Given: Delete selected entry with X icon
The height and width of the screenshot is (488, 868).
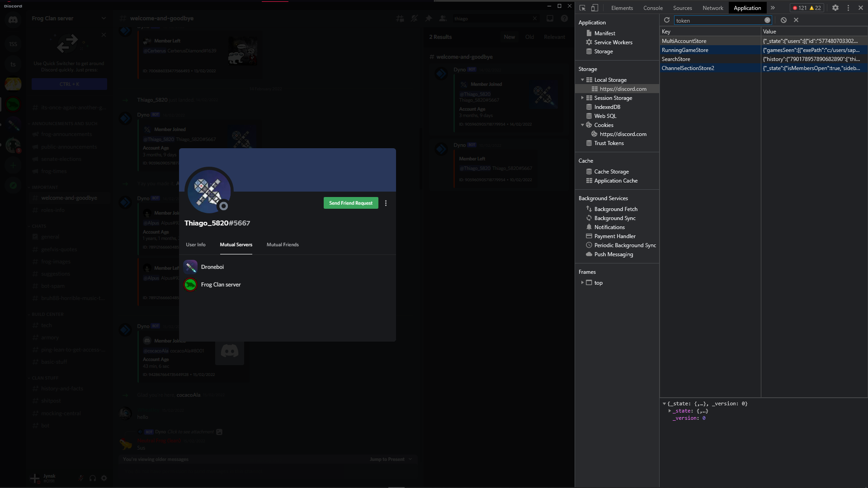Looking at the screenshot, I should (x=796, y=20).
